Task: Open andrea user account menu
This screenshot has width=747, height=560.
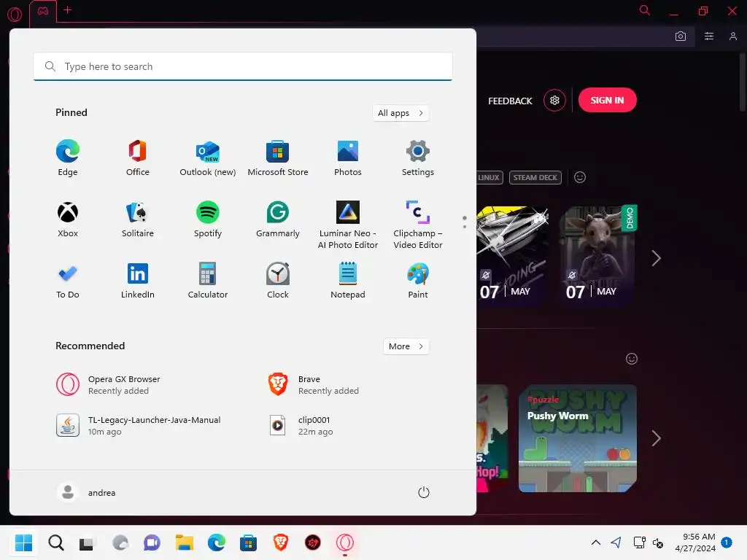Action: tap(87, 492)
